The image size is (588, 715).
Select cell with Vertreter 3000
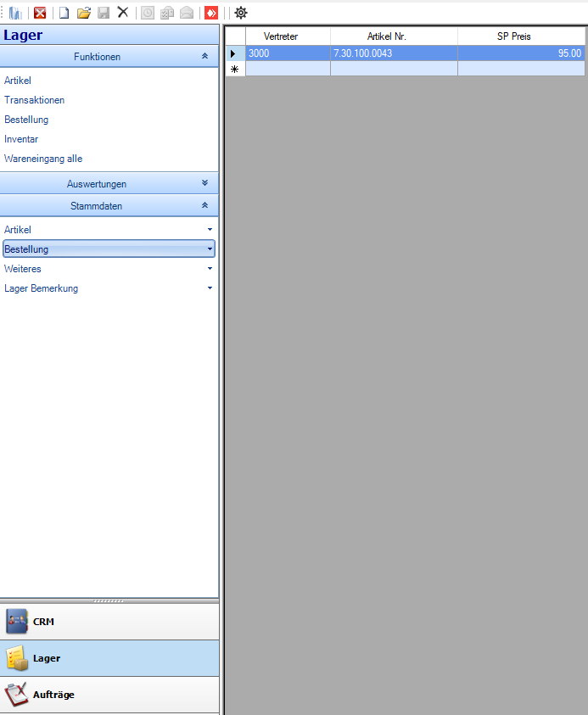click(288, 53)
